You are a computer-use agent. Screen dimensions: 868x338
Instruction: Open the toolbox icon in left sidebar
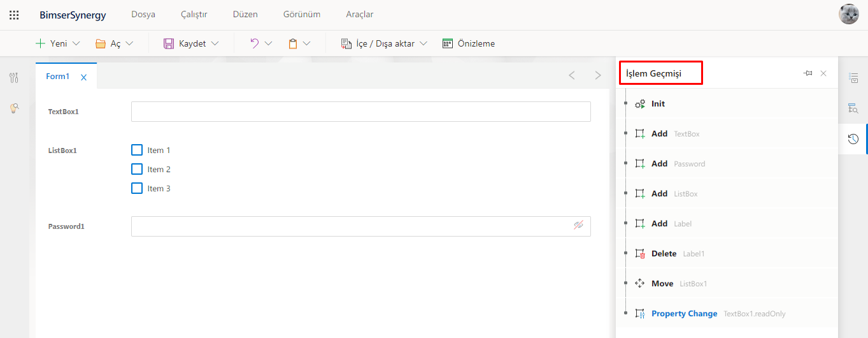pos(14,78)
